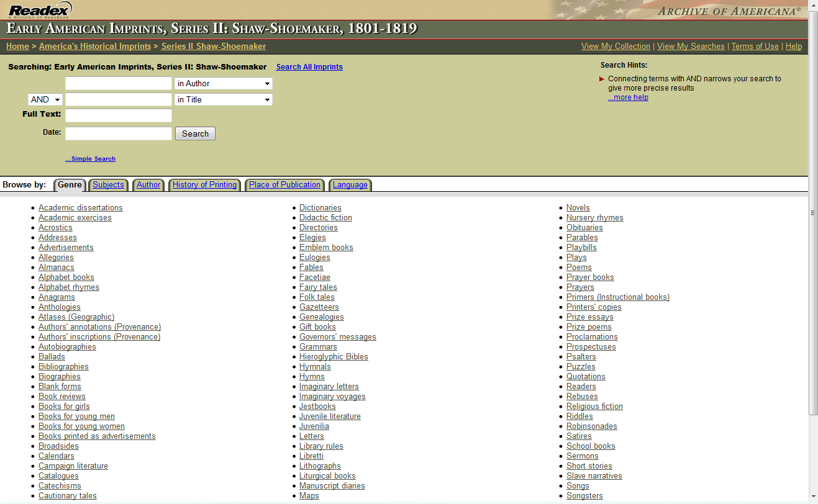Screen dimensions: 818x504
Task: Open the Manuscript diaries link
Action: click(332, 486)
